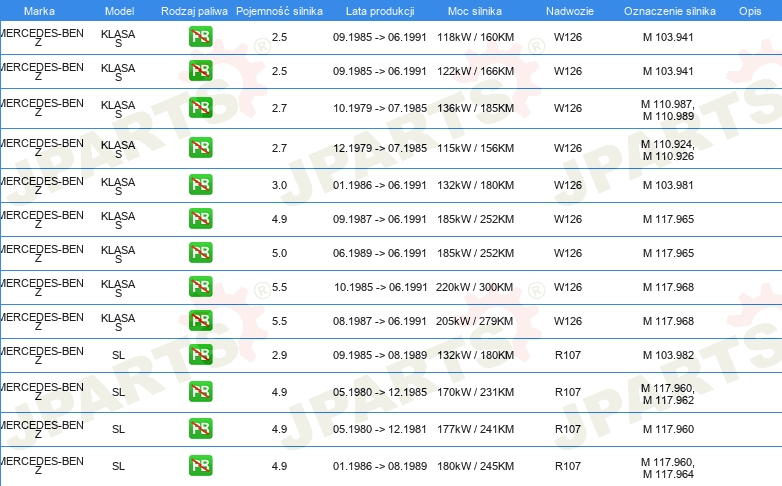Click the 09.1985 -> 08.1989 production years
The image size is (782, 486).
[x=380, y=355]
